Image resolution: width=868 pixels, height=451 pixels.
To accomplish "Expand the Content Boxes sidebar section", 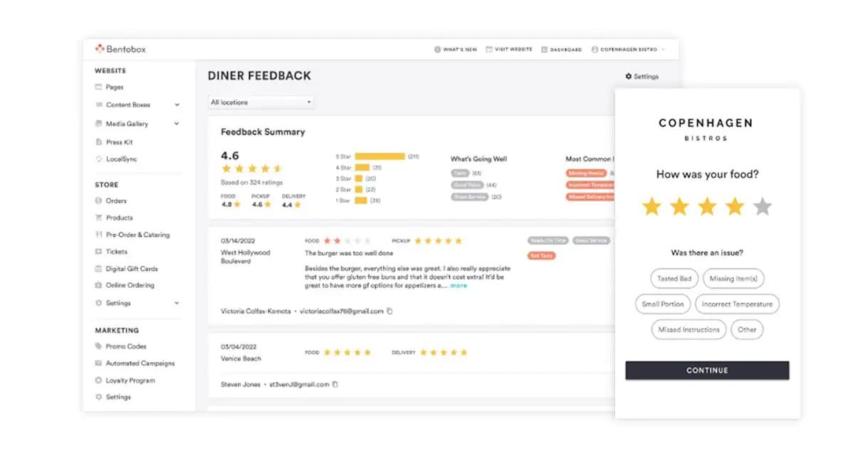I will pos(177,105).
